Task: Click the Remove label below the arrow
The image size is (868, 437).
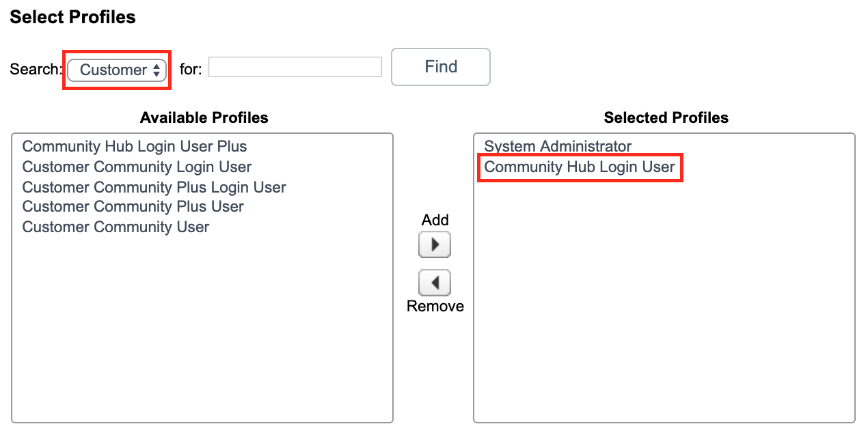Action: (435, 306)
